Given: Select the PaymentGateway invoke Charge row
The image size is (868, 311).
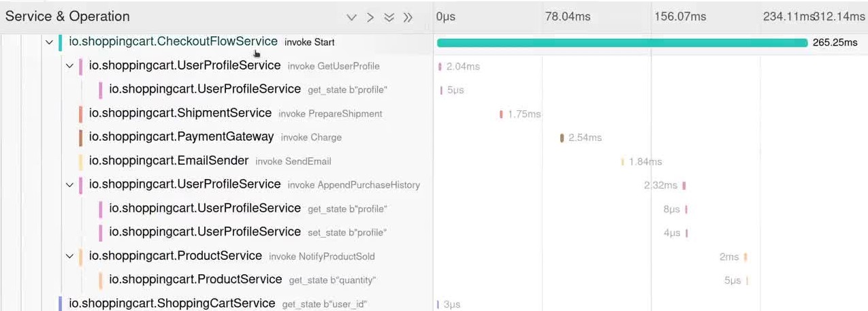Looking at the screenshot, I should (181, 137).
